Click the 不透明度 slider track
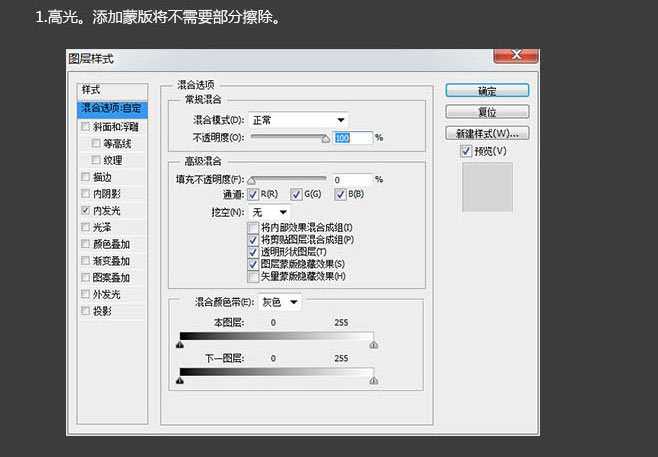 point(288,138)
